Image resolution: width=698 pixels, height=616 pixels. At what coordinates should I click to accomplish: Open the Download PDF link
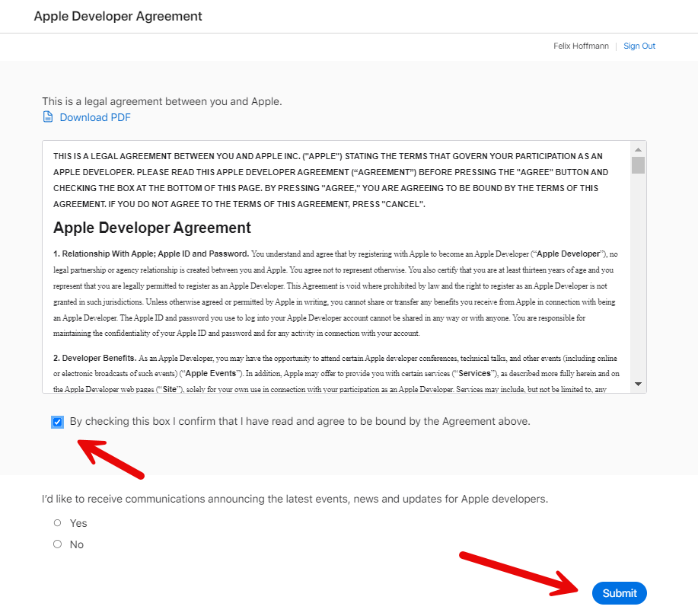[95, 117]
